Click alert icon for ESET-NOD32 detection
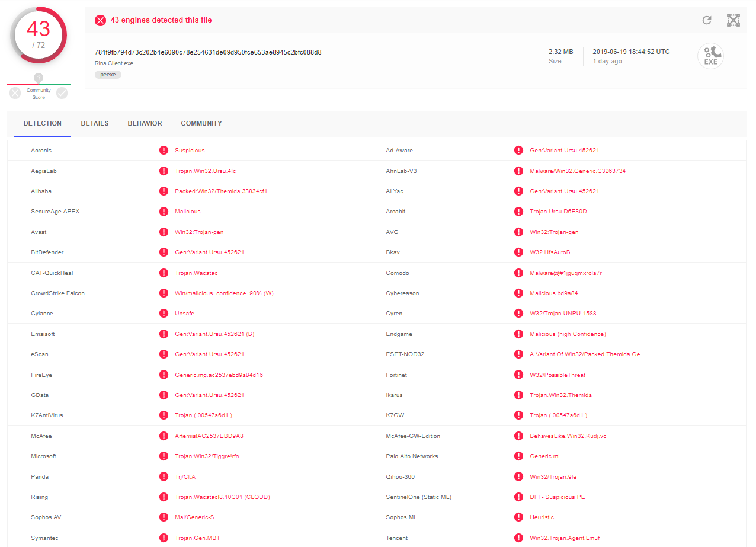The width and height of the screenshot is (756, 547). coord(518,354)
